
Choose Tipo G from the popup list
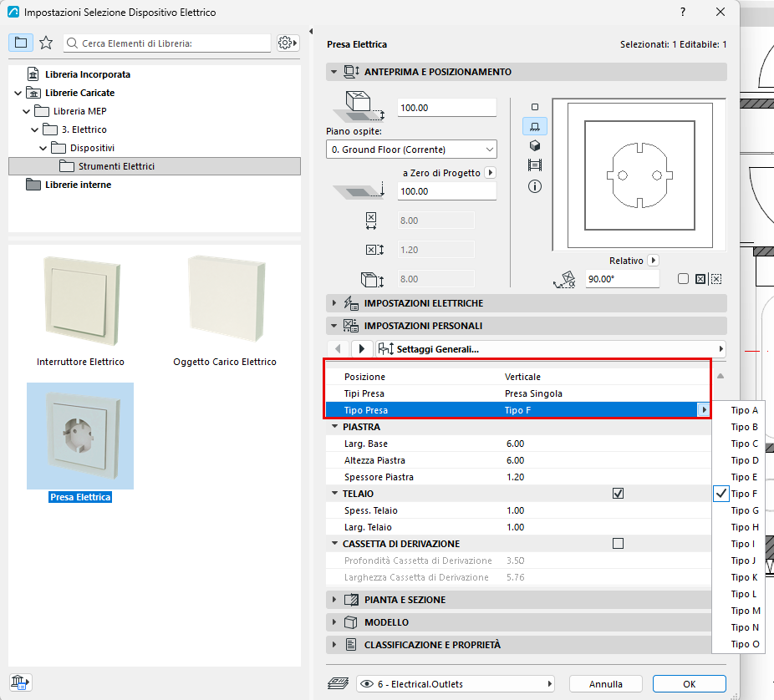[745, 510]
